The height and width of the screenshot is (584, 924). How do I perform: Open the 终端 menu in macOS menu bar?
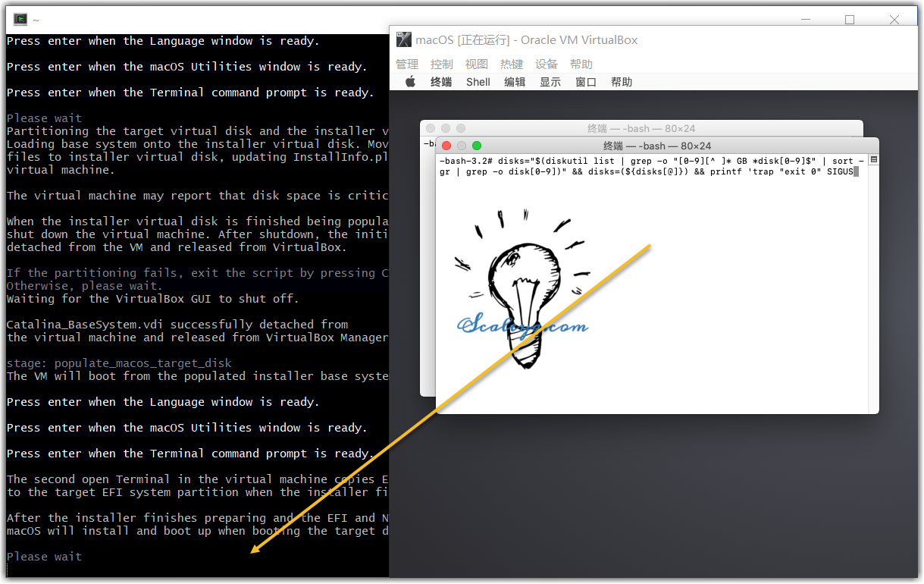point(441,82)
